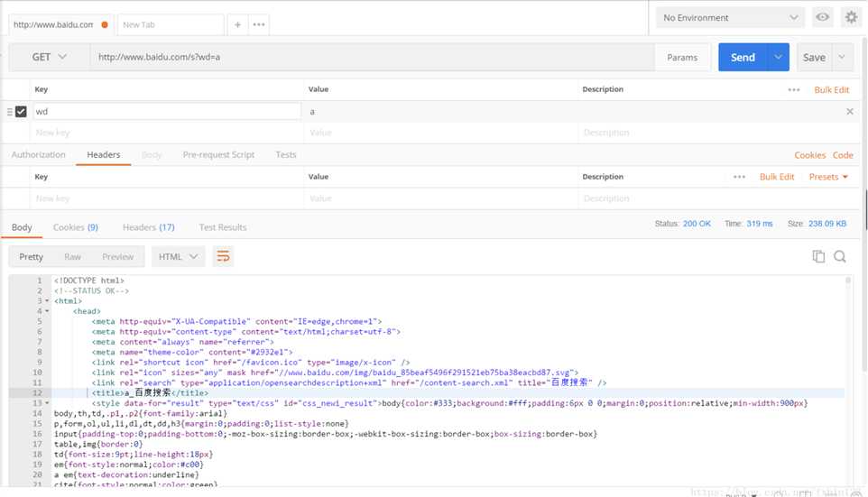
Task: Switch to Pretty view
Action: (x=31, y=256)
